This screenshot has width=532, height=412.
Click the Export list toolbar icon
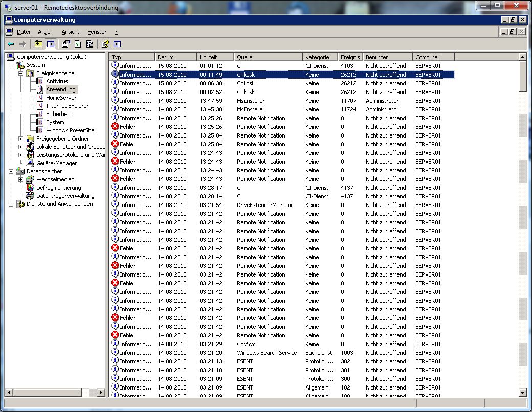click(x=90, y=44)
